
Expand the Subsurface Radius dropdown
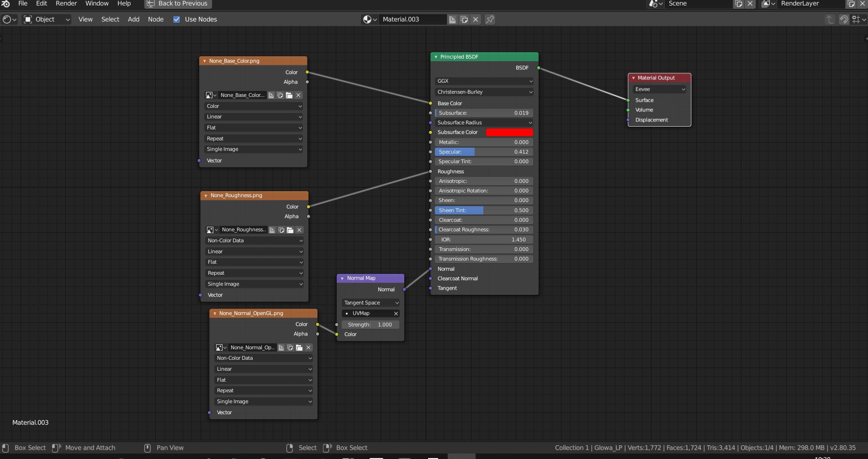tap(484, 123)
